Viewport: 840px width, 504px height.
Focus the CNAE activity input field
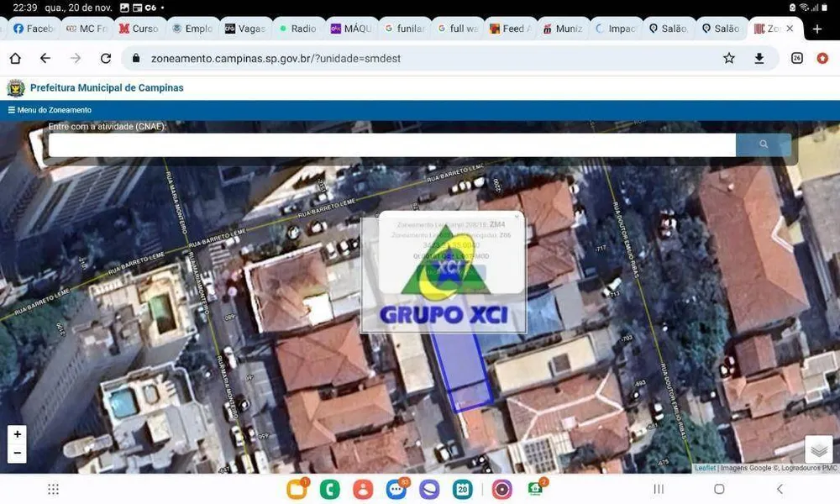(392, 144)
